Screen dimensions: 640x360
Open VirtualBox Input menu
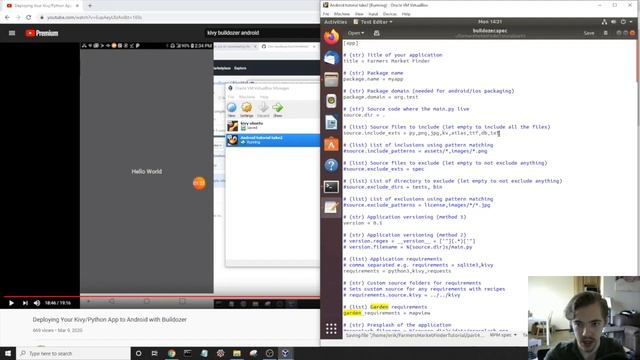point(373,14)
